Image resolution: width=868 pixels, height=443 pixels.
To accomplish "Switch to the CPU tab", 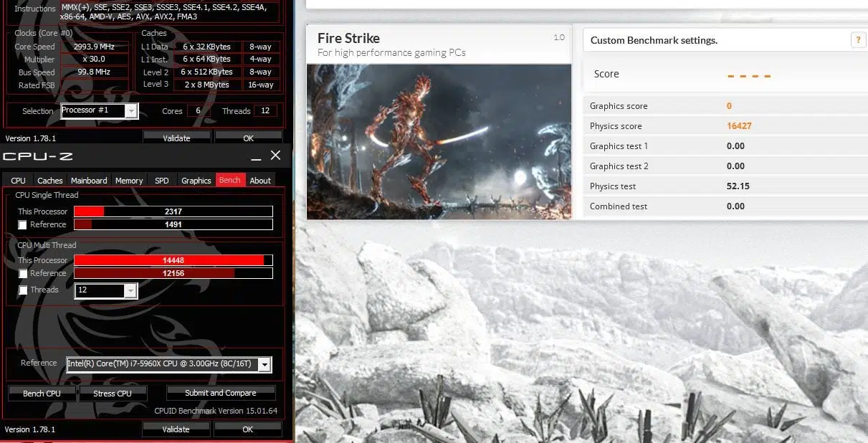I will pos(19,181).
